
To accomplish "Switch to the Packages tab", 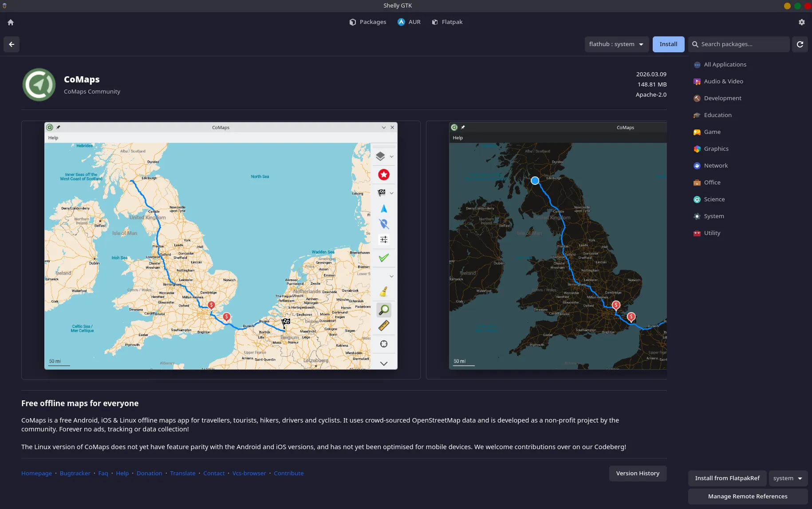I will click(368, 22).
